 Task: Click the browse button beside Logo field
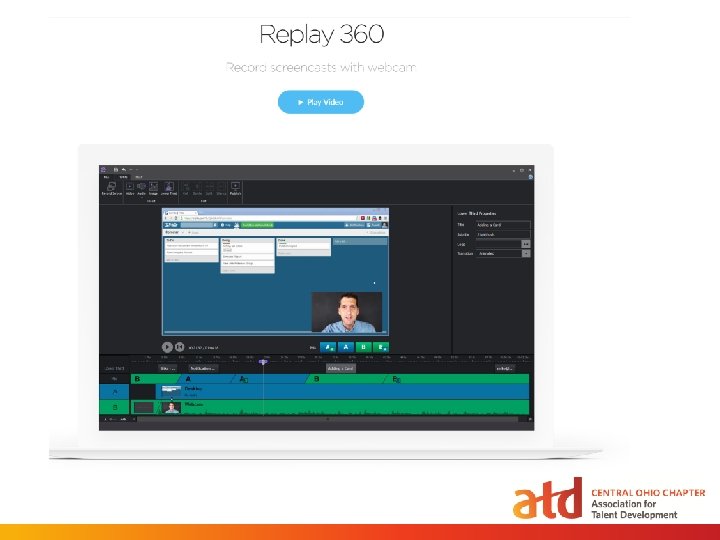click(x=526, y=244)
